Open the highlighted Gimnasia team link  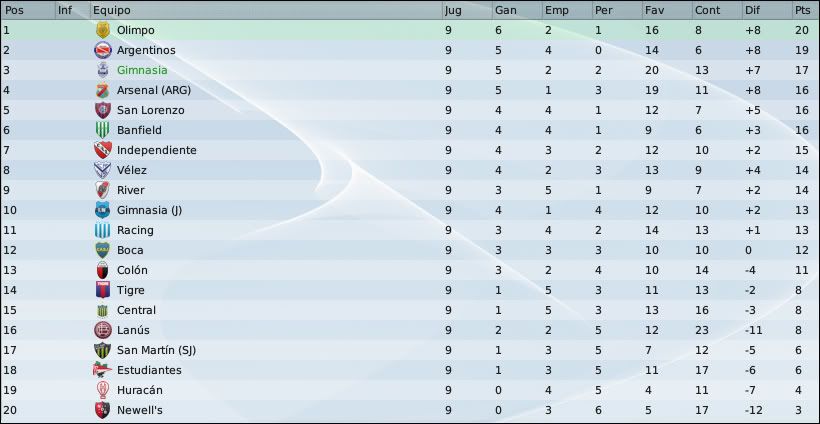[x=142, y=70]
